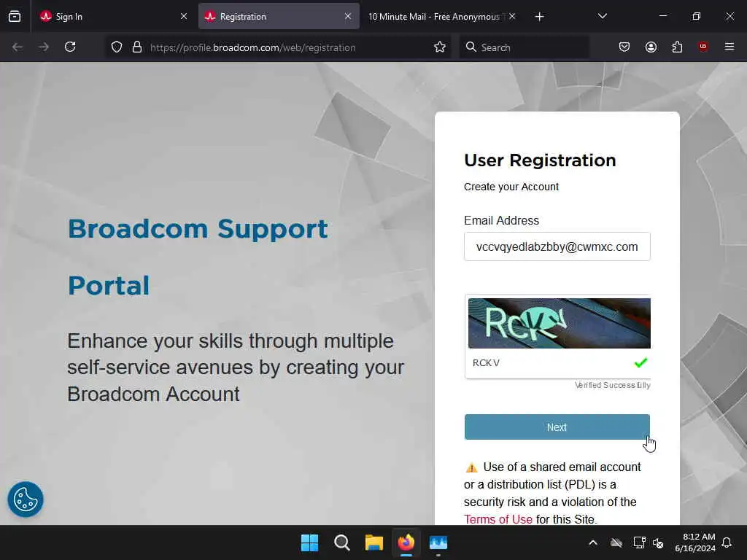Open cookie preferences button

26,499
